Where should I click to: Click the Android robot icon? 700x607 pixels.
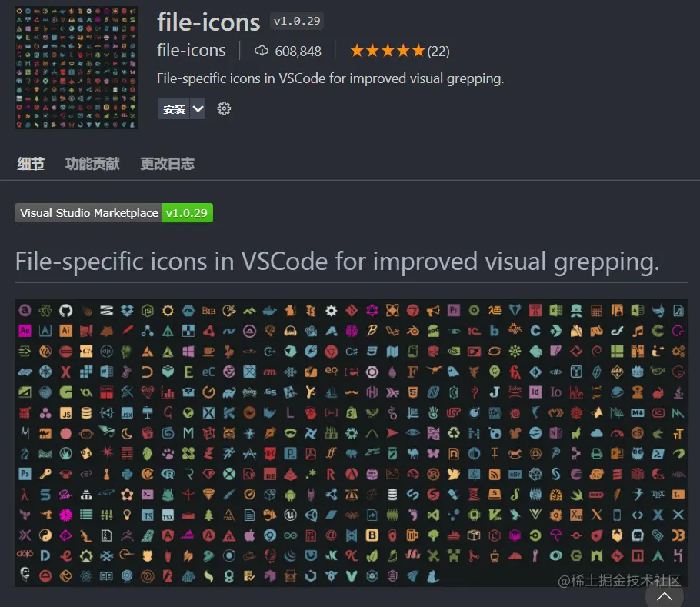[x=288, y=495]
